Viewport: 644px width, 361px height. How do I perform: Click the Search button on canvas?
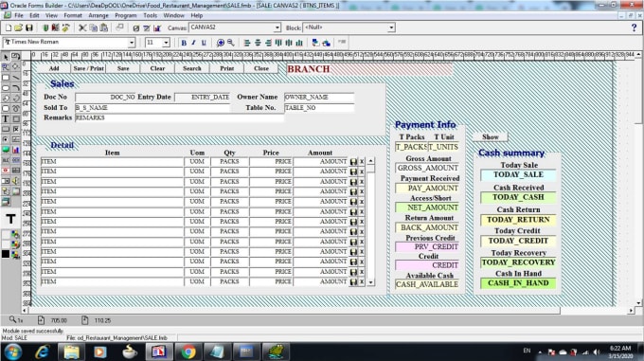(x=192, y=68)
